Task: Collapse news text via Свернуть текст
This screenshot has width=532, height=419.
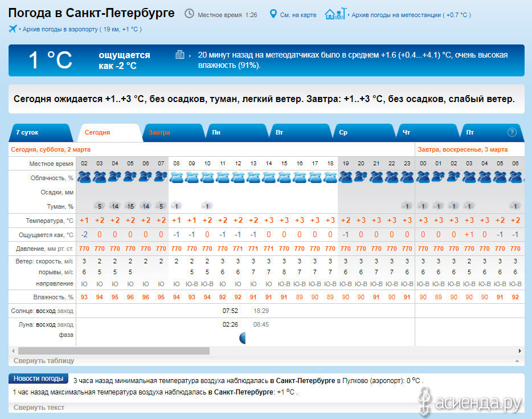Action: [x=39, y=408]
